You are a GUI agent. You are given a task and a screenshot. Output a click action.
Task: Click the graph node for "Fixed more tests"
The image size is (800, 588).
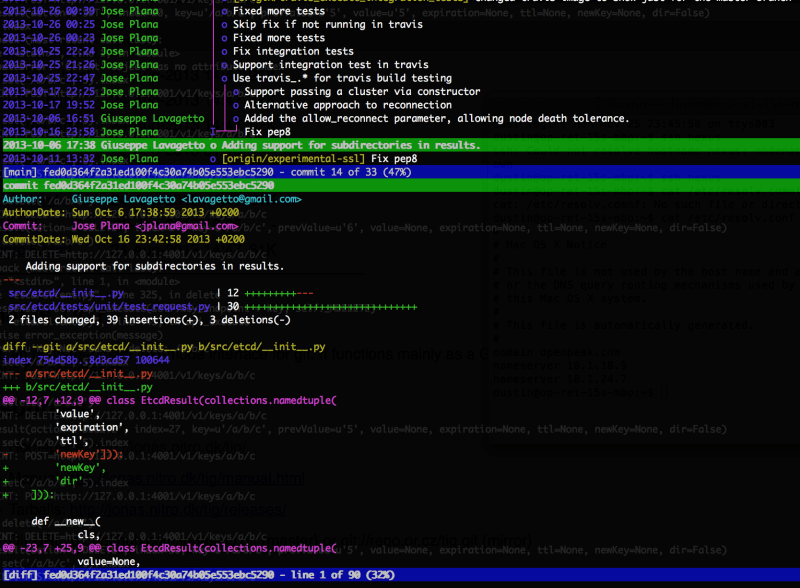coord(225,11)
